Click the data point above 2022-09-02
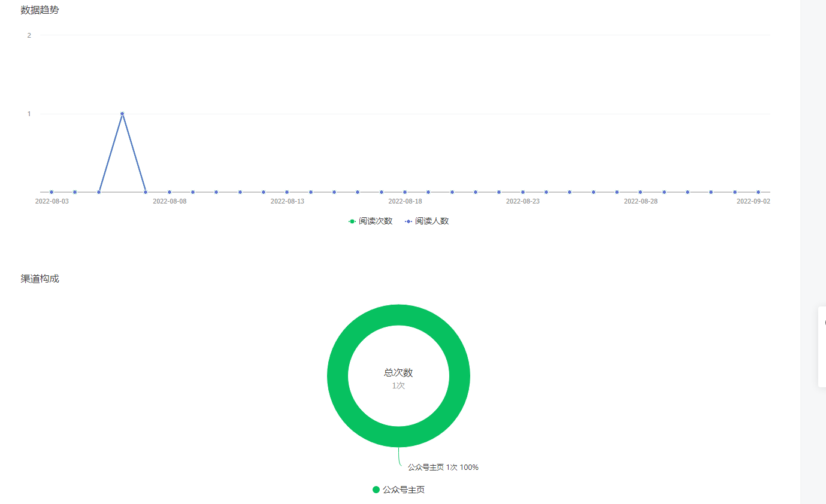 point(758,192)
